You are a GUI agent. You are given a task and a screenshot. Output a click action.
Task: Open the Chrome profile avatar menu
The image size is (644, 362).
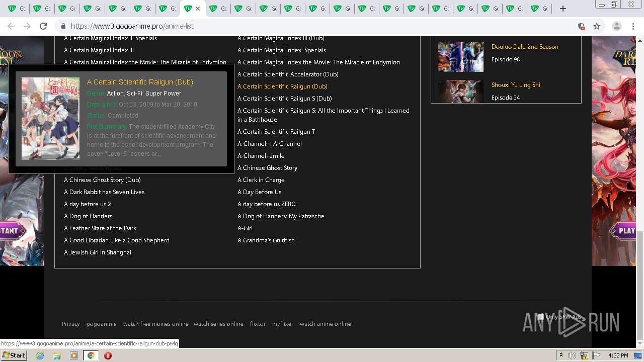616,26
